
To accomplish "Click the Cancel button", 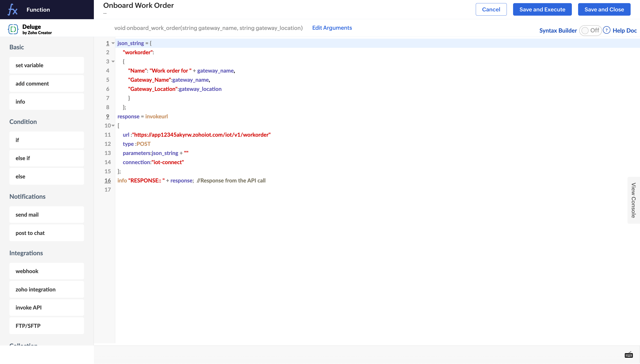I will [x=491, y=10].
